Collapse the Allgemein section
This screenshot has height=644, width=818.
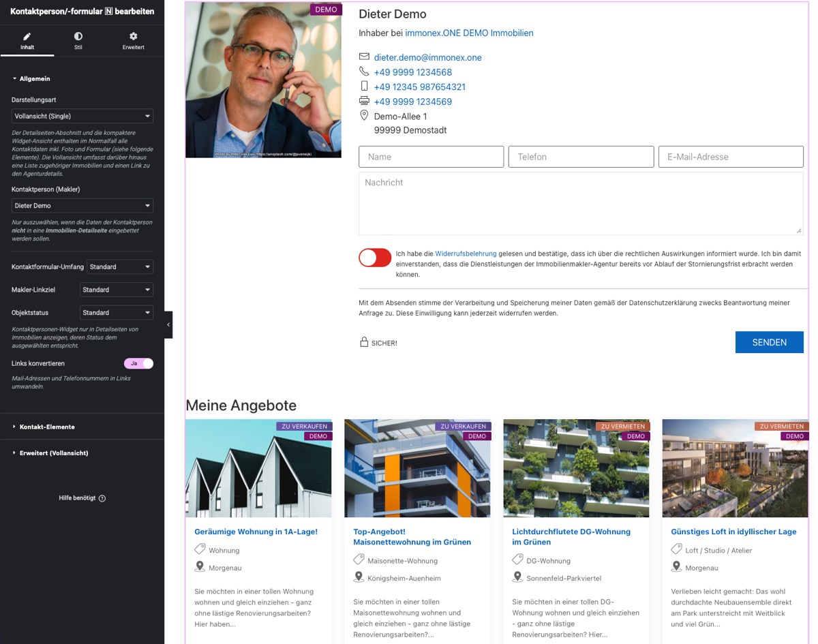point(35,79)
